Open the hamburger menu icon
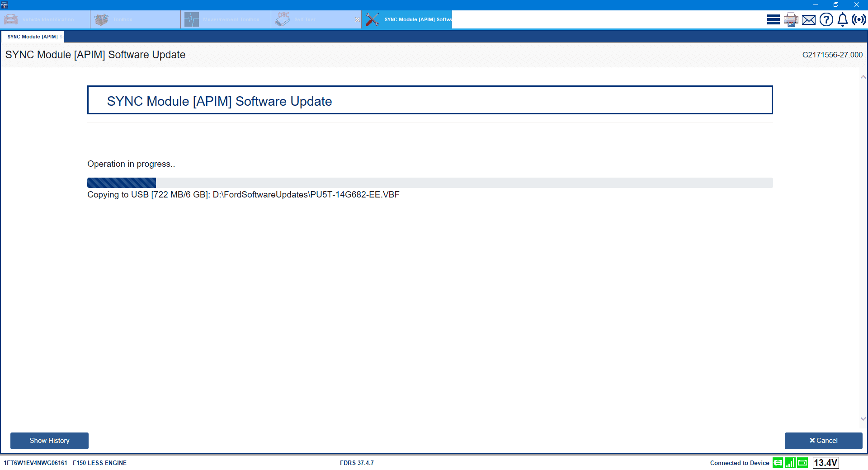Image resolution: width=868 pixels, height=470 pixels. (773, 19)
